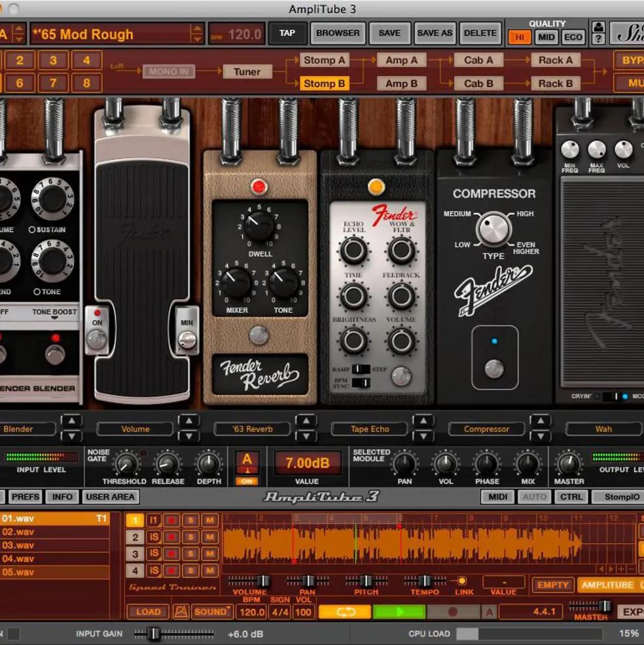The height and width of the screenshot is (645, 644).
Task: Click the IS input button on track 3
Action: (x=153, y=554)
